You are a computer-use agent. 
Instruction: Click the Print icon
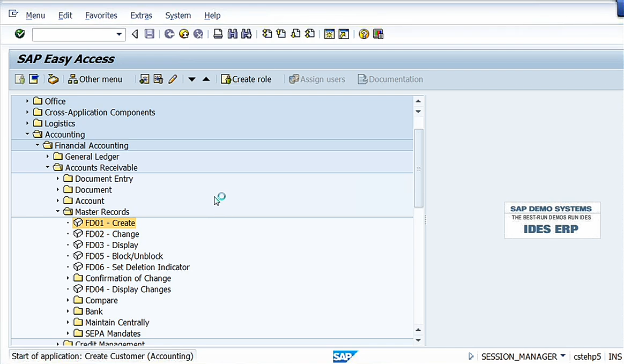coord(218,34)
